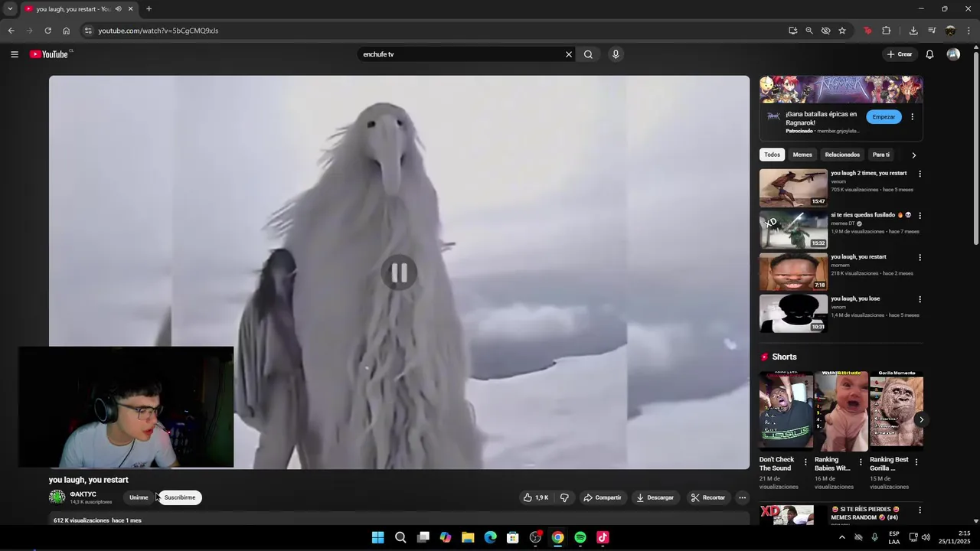The width and height of the screenshot is (980, 551).
Task: Run the search with the magnifier button
Action: click(x=588, y=54)
